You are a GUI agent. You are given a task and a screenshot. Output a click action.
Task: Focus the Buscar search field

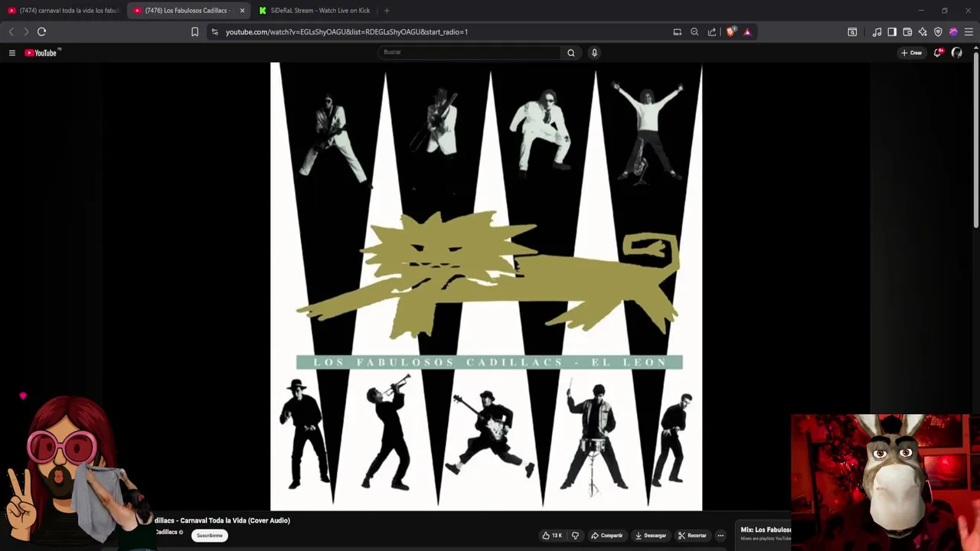point(469,52)
